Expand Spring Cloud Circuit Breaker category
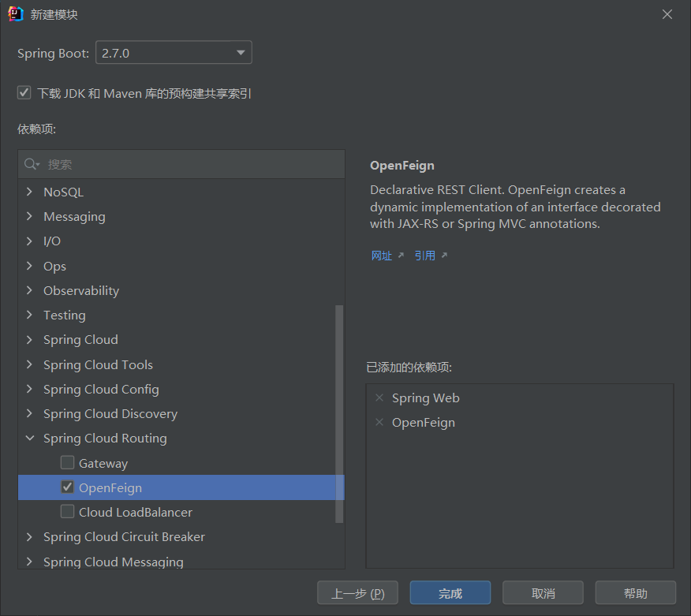 29,536
